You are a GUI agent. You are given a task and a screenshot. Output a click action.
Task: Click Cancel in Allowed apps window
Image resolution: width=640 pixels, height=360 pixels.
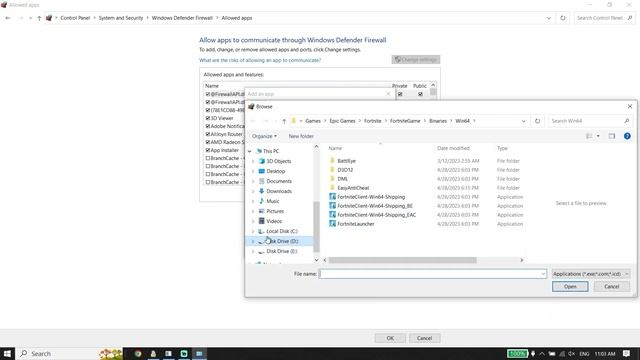[x=424, y=338]
